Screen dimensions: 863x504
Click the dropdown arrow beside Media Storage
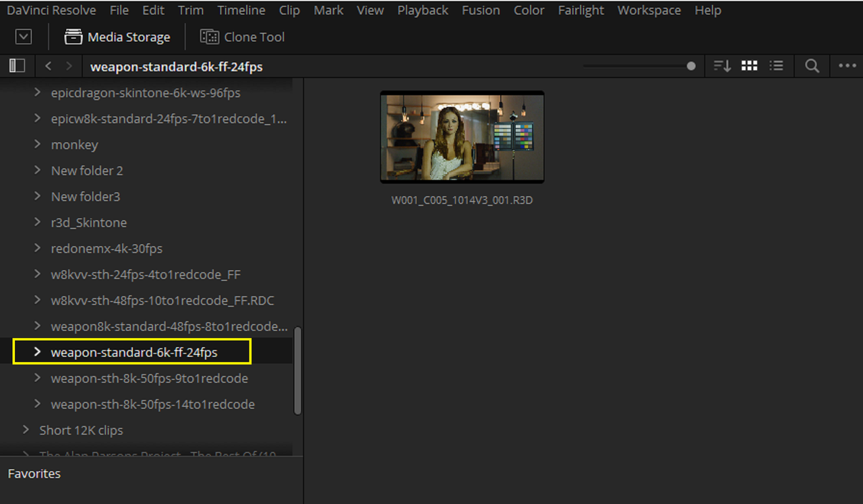click(x=24, y=37)
